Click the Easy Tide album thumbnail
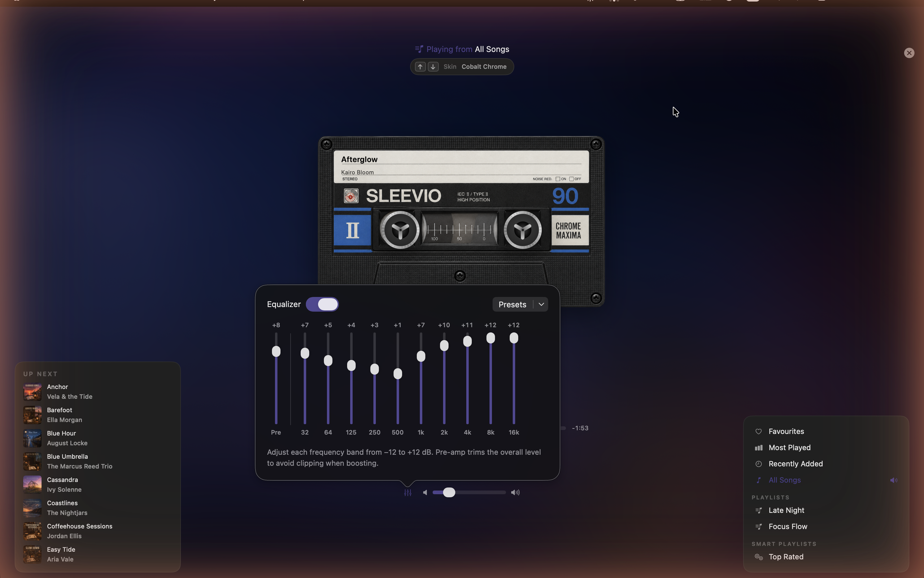This screenshot has width=924, height=578. (x=32, y=555)
